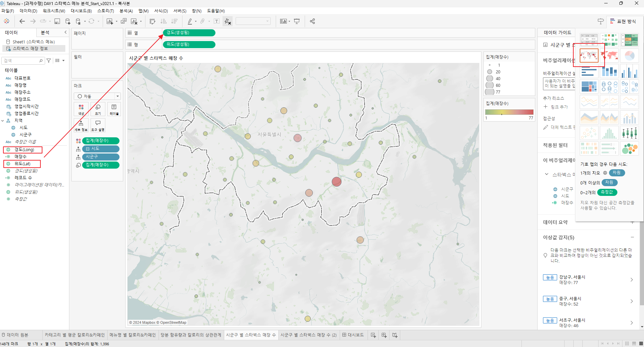Image resolution: width=644 pixels, height=347 pixels.
Task: Select horizontal bars chart in Show Me
Action: point(589,71)
